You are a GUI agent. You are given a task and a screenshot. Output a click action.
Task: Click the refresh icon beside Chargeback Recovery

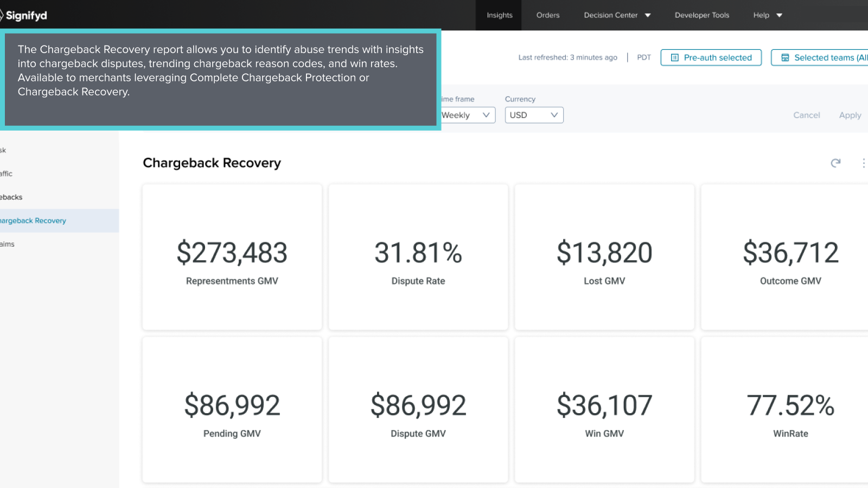point(835,163)
